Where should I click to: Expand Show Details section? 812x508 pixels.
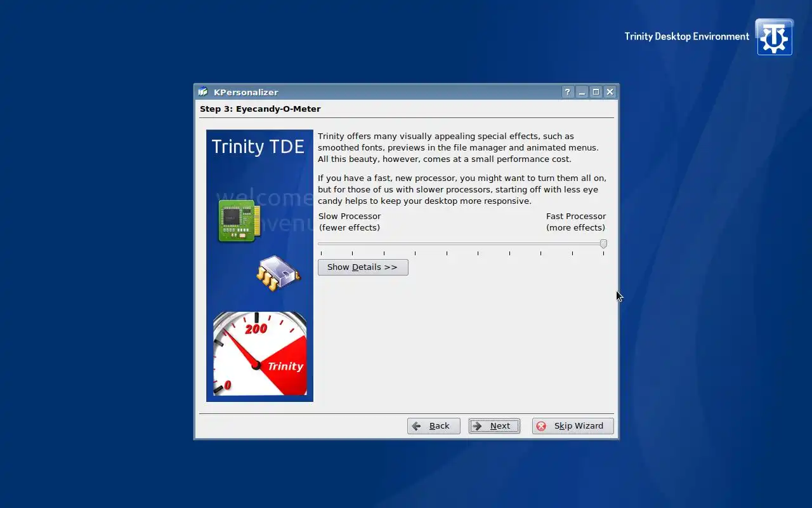click(x=363, y=267)
